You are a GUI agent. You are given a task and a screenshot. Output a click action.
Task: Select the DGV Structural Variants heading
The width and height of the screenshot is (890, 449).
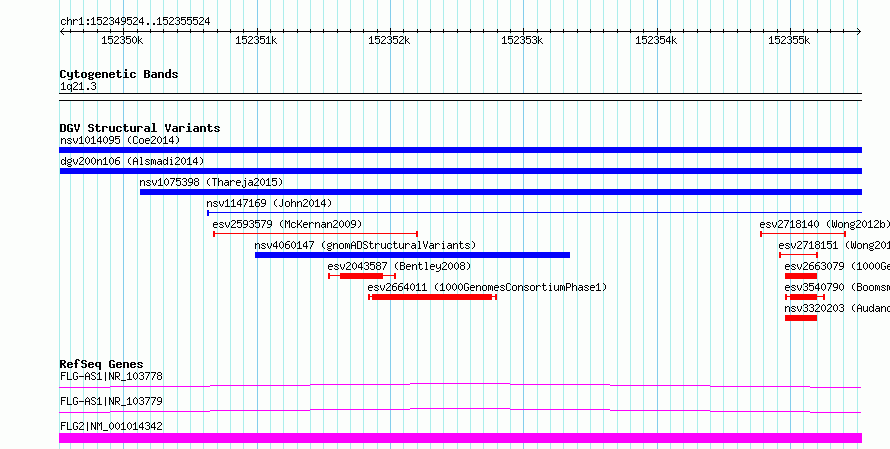[x=140, y=128]
